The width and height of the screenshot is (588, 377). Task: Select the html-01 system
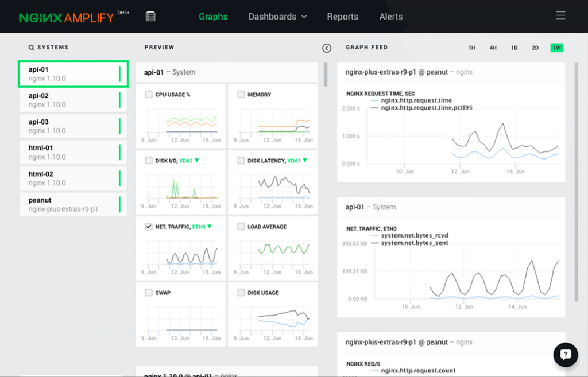pyautogui.click(x=73, y=152)
